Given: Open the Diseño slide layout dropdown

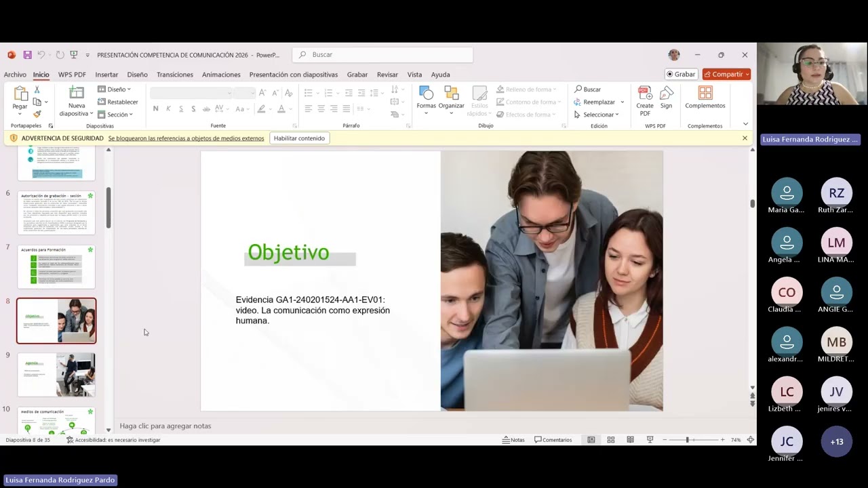Looking at the screenshot, I should click(x=115, y=89).
